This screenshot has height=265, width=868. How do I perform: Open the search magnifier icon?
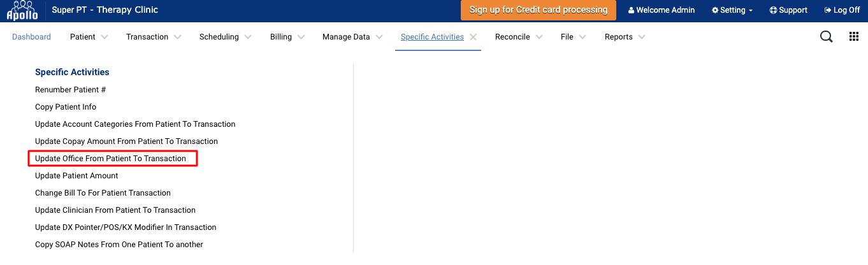point(826,37)
